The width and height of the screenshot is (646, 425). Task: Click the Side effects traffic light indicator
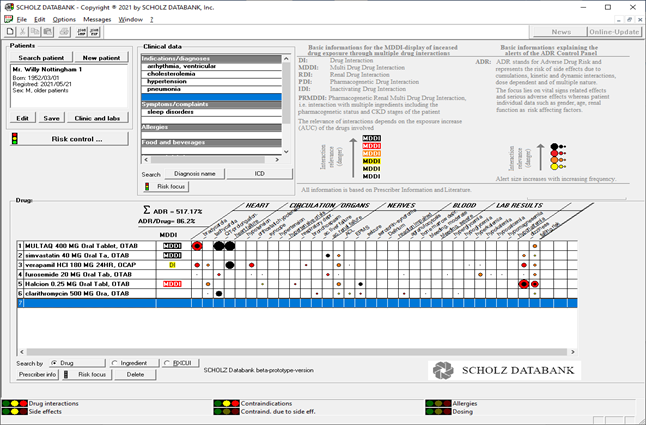(15, 411)
